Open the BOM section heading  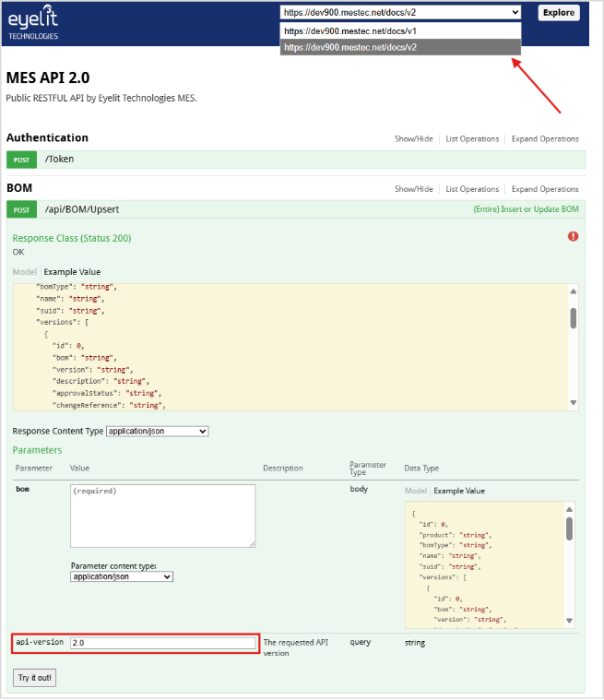(x=19, y=187)
